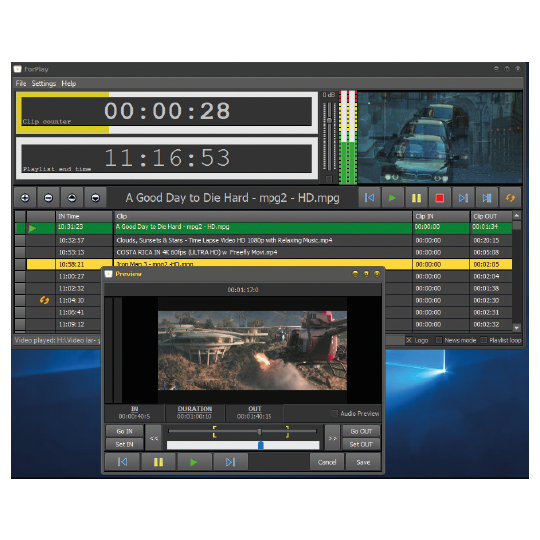Image resolution: width=540 pixels, height=540 pixels.
Task: Click the Playlist end time display 11:16:53
Action: coord(167,159)
